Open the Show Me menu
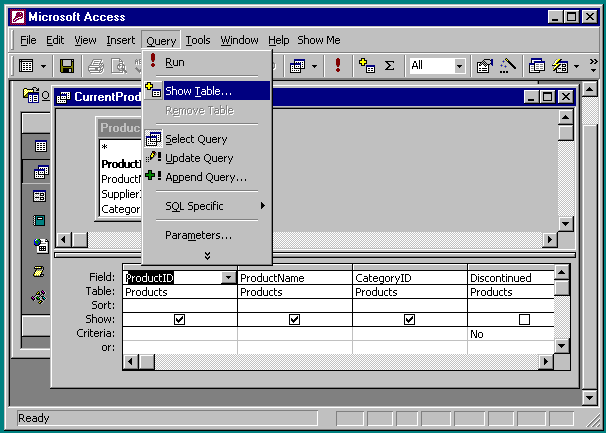This screenshot has width=606, height=433. coord(319,40)
